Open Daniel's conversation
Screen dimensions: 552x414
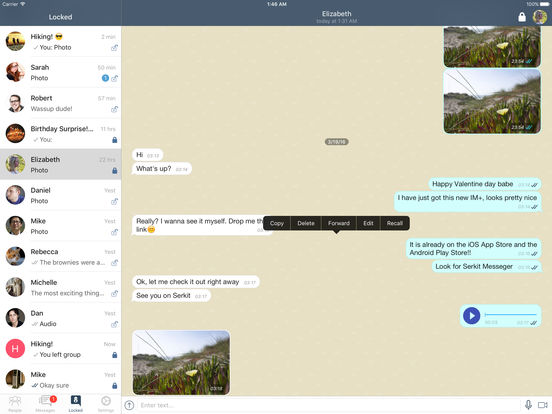pos(61,195)
